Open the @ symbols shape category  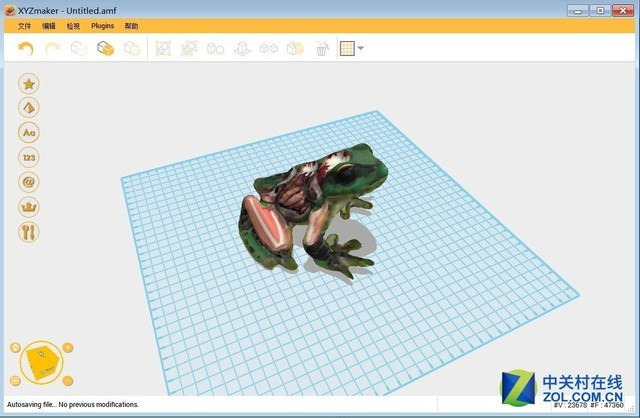pos(30,182)
